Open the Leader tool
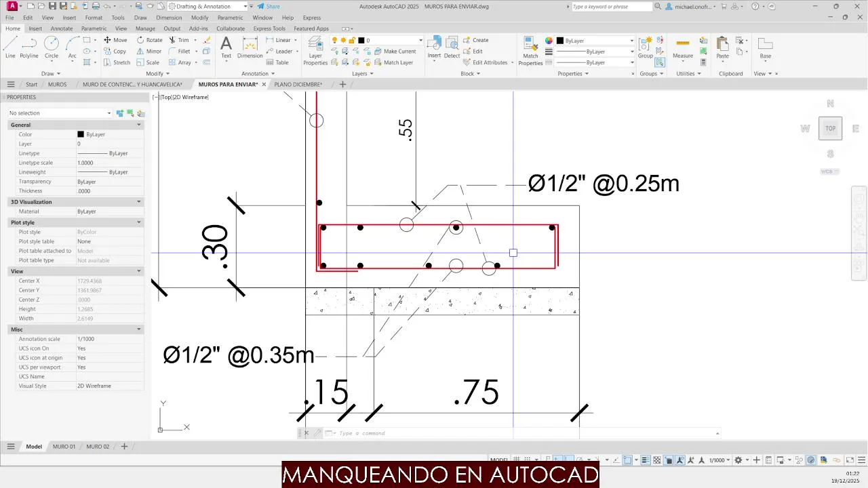This screenshot has width=868, height=488. click(x=279, y=51)
